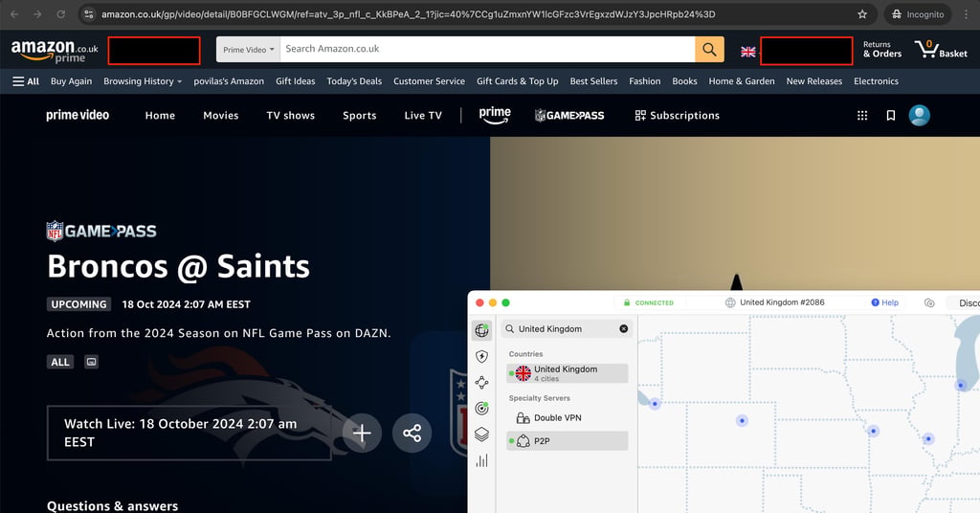The width and height of the screenshot is (980, 513).
Task: Open the Meshnet icon in VPN sidebar
Action: 481,383
